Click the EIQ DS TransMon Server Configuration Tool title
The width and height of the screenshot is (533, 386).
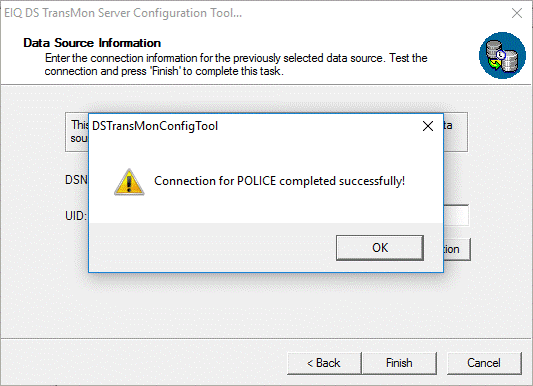click(123, 13)
